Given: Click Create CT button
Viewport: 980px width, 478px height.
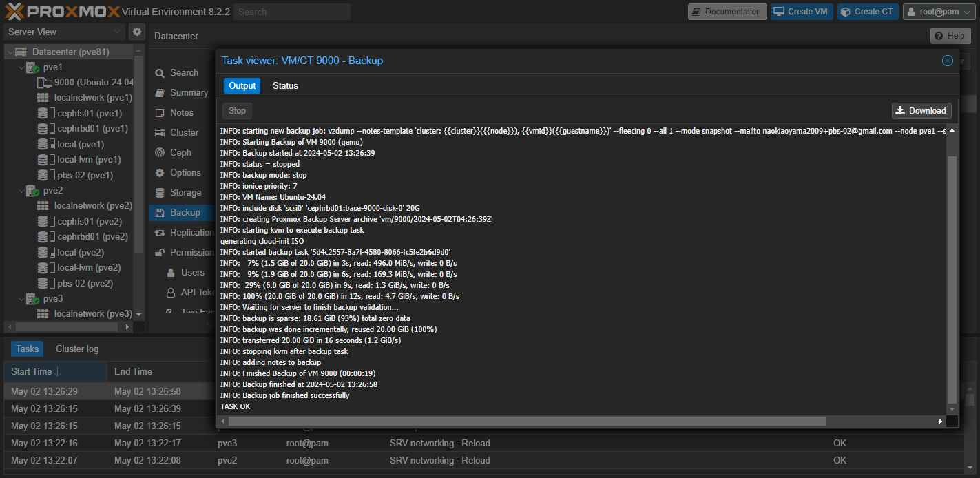Looking at the screenshot, I should point(868,12).
